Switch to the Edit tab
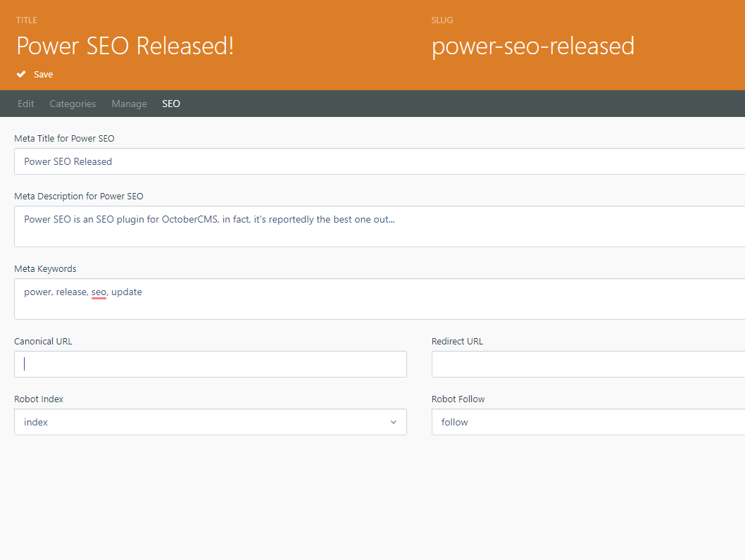Image resolution: width=745 pixels, height=560 pixels. click(25, 104)
